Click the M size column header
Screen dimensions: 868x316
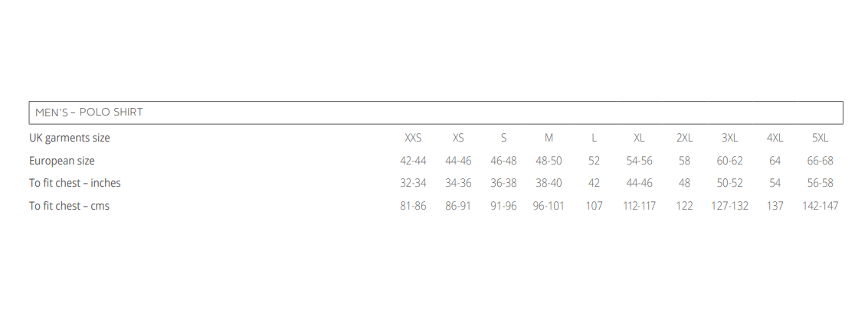(x=549, y=138)
